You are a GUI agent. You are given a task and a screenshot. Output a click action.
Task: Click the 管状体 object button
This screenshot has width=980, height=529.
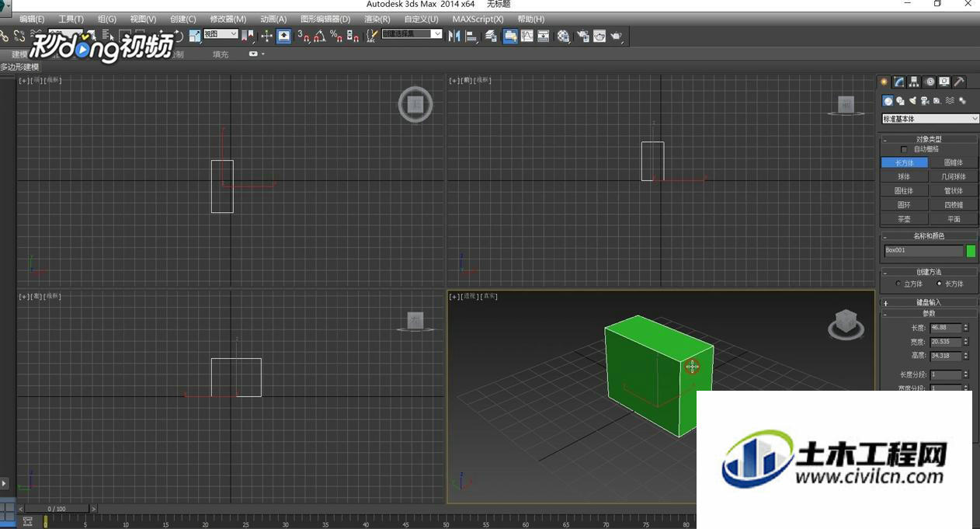tap(954, 190)
